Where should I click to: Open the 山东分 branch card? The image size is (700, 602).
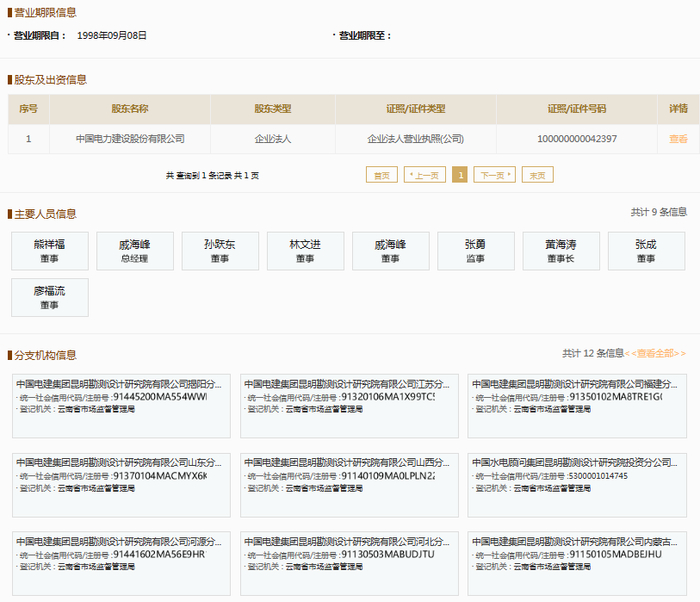(121, 485)
